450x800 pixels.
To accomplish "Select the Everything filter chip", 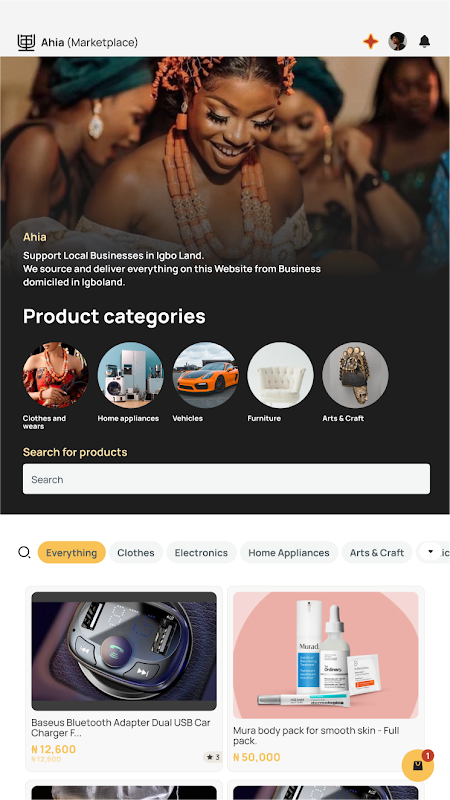I will tap(71, 553).
